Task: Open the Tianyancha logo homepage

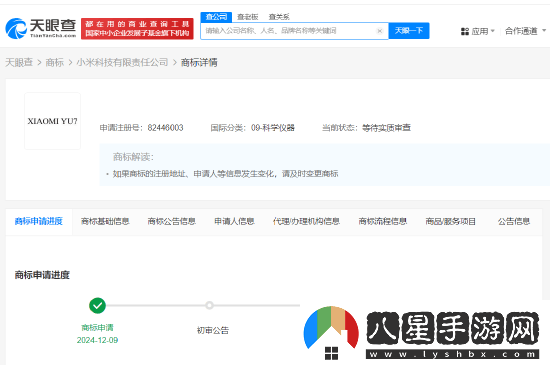Action: (41, 28)
